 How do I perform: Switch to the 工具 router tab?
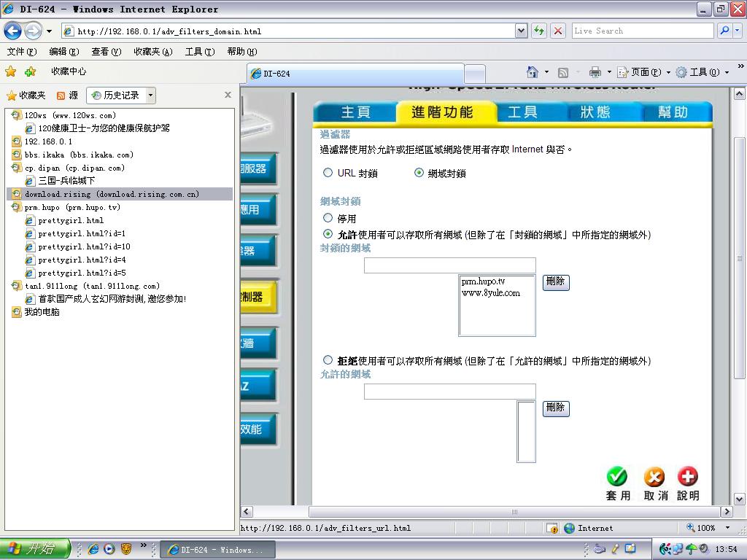click(x=522, y=112)
